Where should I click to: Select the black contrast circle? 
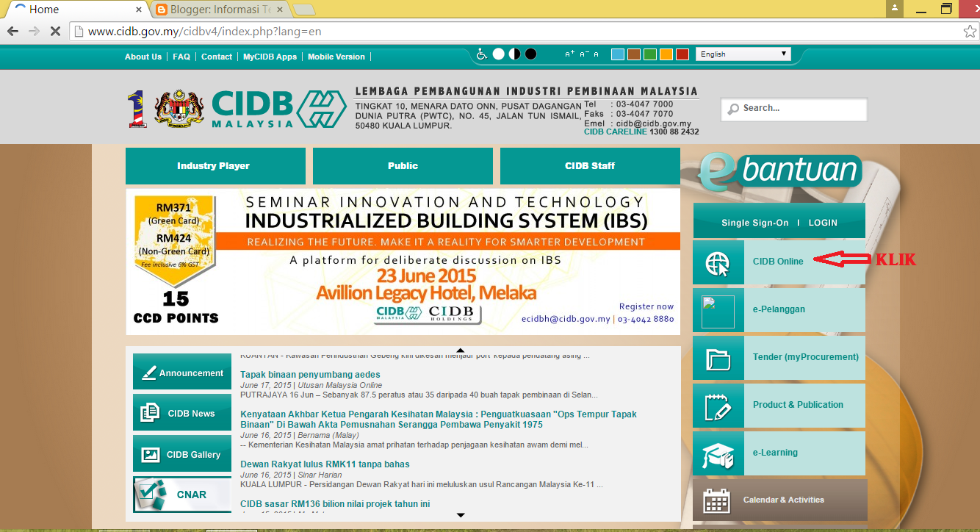(x=530, y=54)
